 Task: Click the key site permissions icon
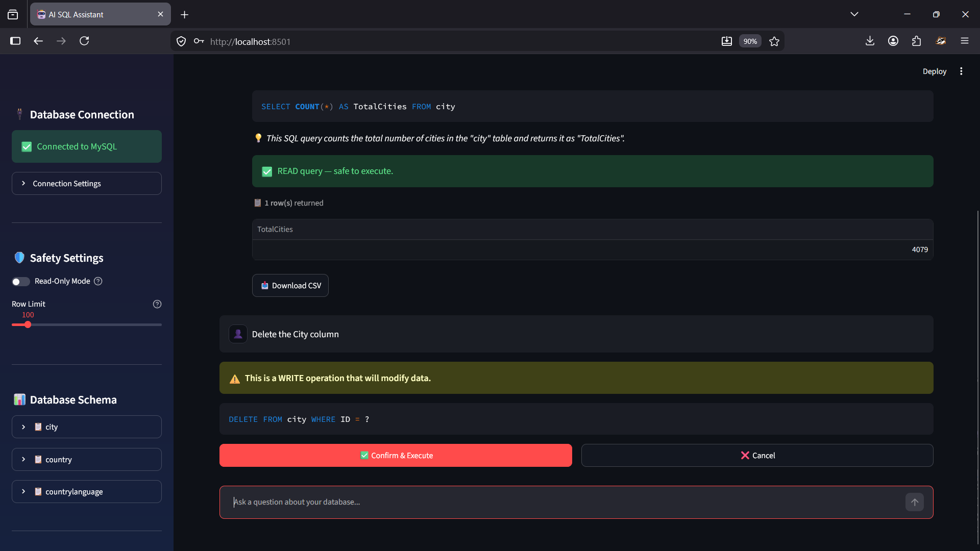199,41
